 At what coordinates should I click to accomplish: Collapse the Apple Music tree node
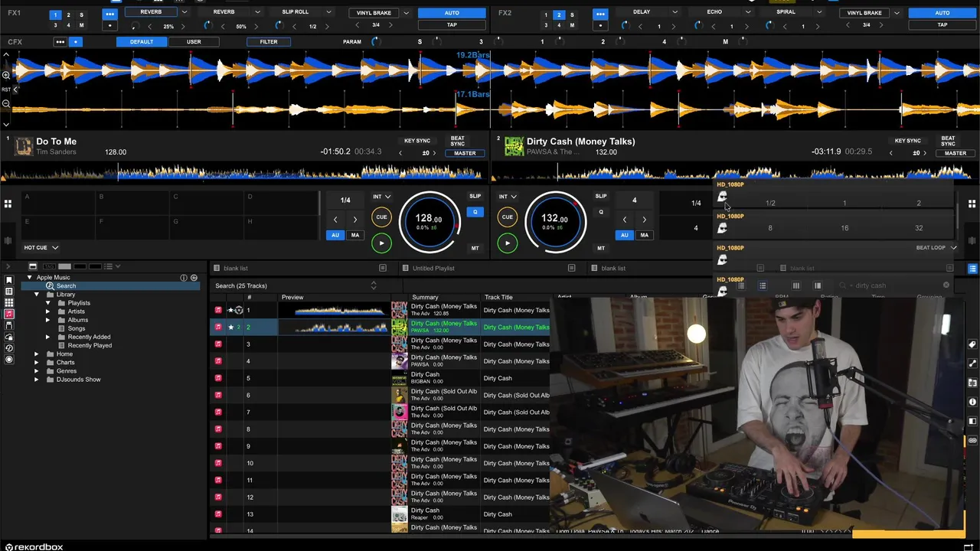click(29, 278)
